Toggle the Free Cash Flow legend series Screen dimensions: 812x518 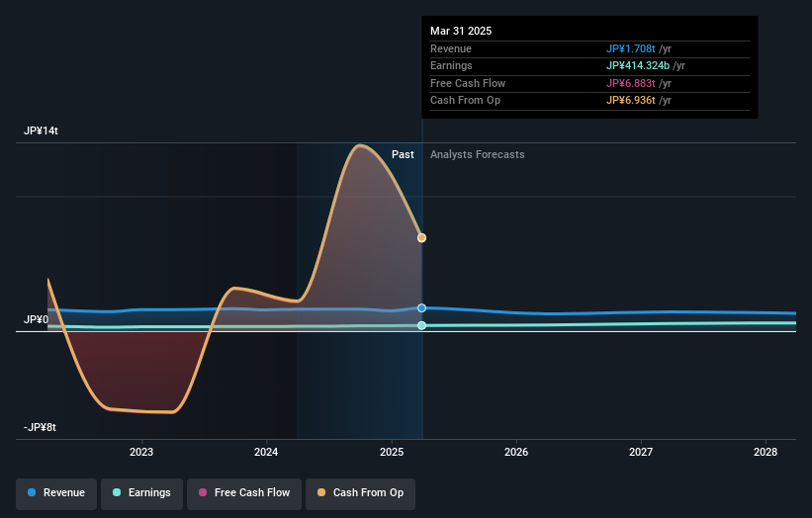click(x=244, y=493)
